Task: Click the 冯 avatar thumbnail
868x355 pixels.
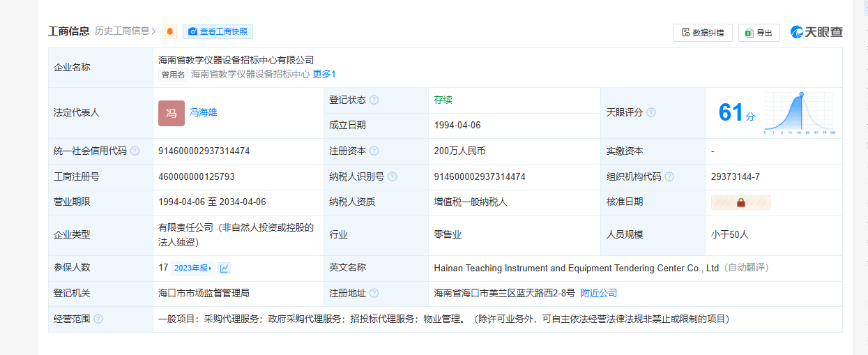Action: tap(172, 113)
